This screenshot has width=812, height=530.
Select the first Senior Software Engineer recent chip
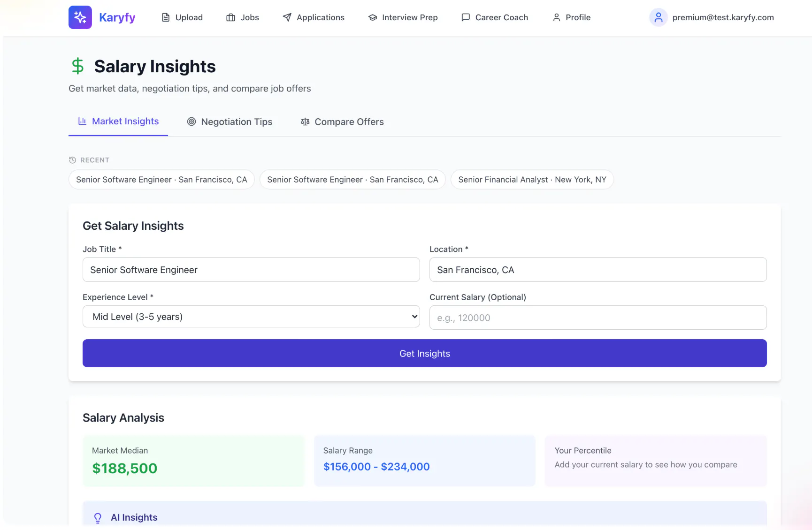[161, 180]
